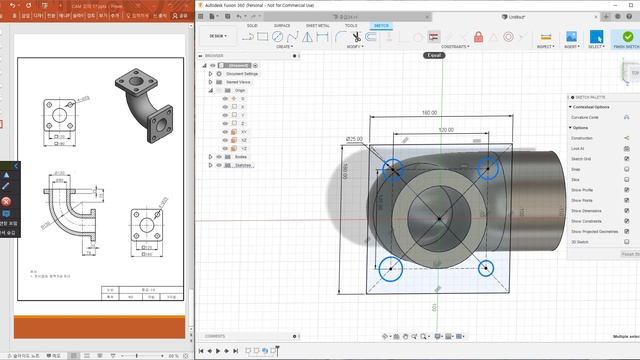Select the Circle sketch tool
The width and height of the screenshot is (640, 360).
[x=278, y=37]
